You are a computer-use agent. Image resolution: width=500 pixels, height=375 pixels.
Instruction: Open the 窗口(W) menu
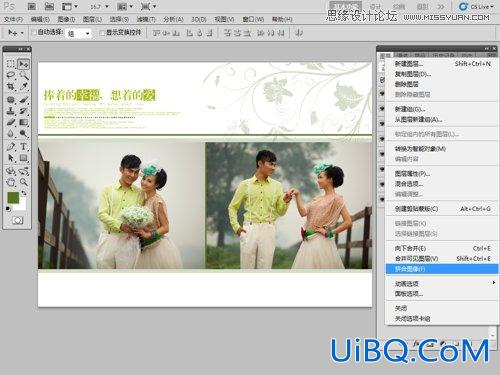click(x=253, y=20)
